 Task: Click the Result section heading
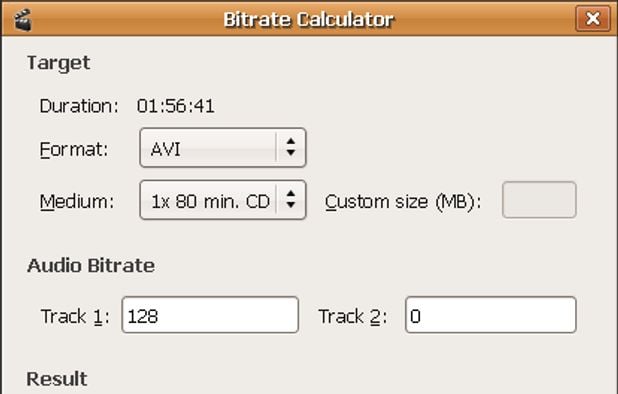[x=57, y=379]
